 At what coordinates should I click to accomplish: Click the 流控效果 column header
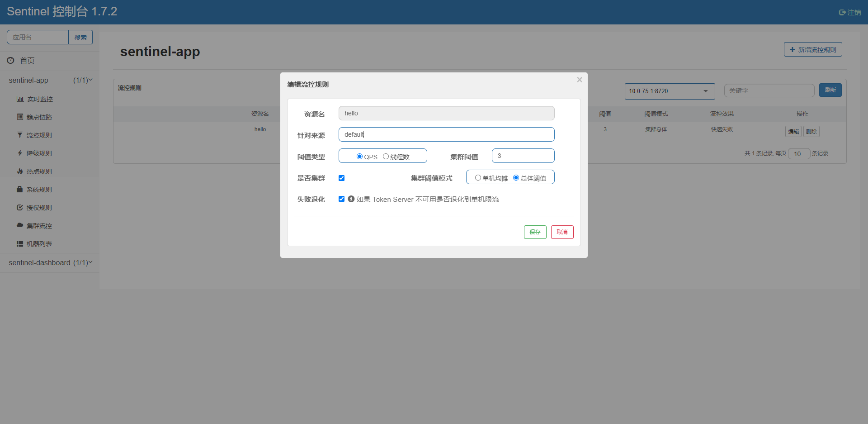pos(722,114)
